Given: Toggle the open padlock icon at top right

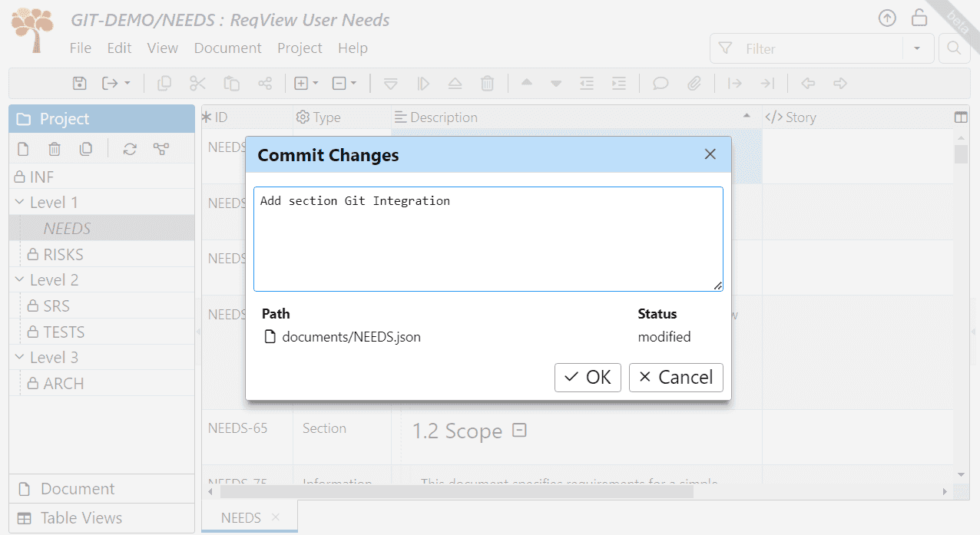Looking at the screenshot, I should coord(919,17).
